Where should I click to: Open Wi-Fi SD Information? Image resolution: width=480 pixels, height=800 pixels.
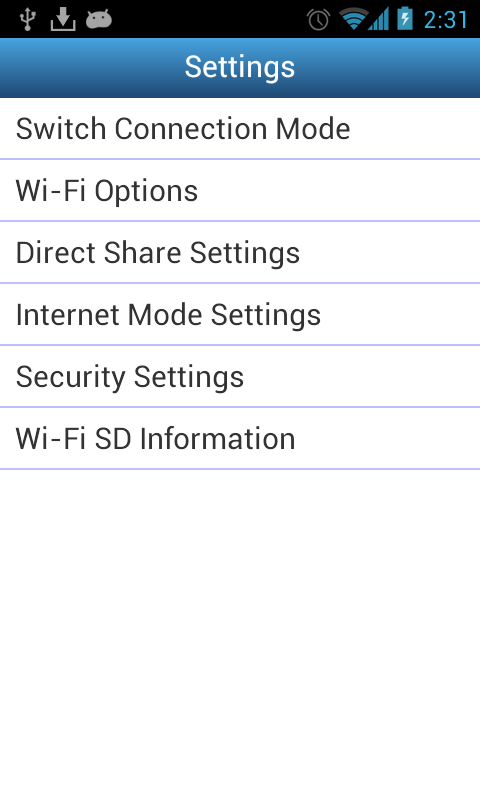point(240,438)
